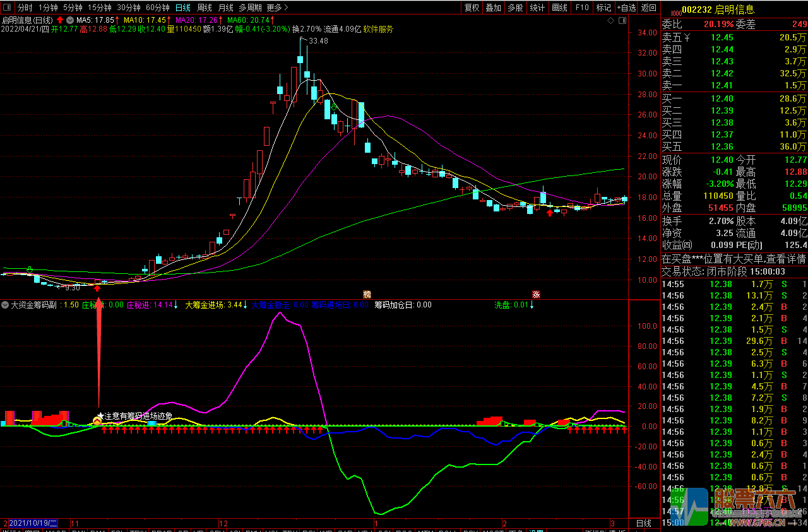Click the 返回 button

tap(648, 8)
